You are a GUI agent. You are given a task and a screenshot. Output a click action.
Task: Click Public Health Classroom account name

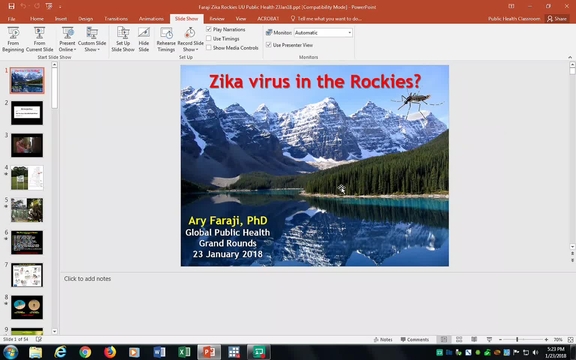[x=514, y=19]
